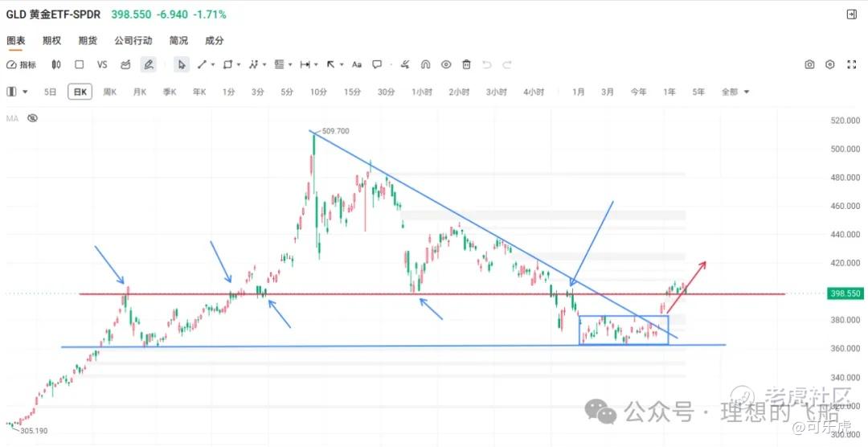868x447 pixels.
Task: Expand the measure tool dropdown arrow
Action: (x=316, y=65)
